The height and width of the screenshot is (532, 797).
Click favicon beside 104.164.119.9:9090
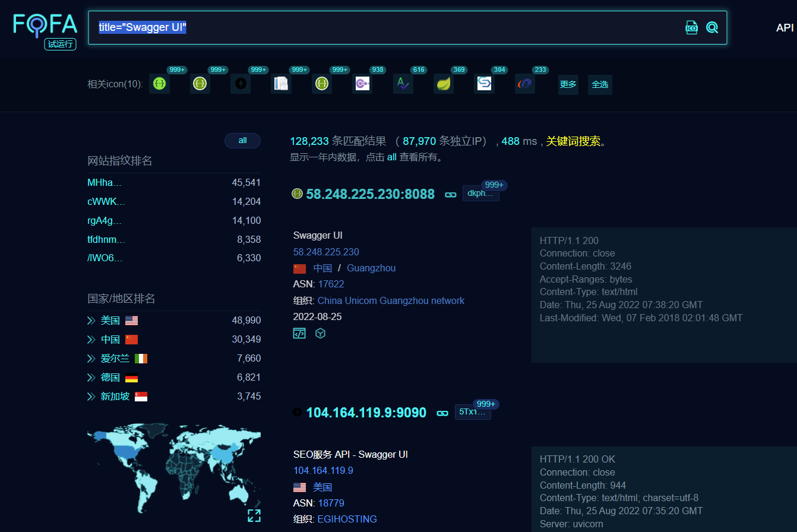pos(297,412)
